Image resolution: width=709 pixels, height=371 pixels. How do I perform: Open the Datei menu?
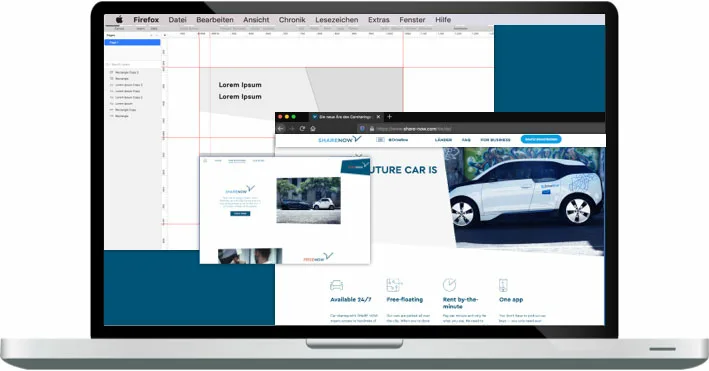point(177,20)
